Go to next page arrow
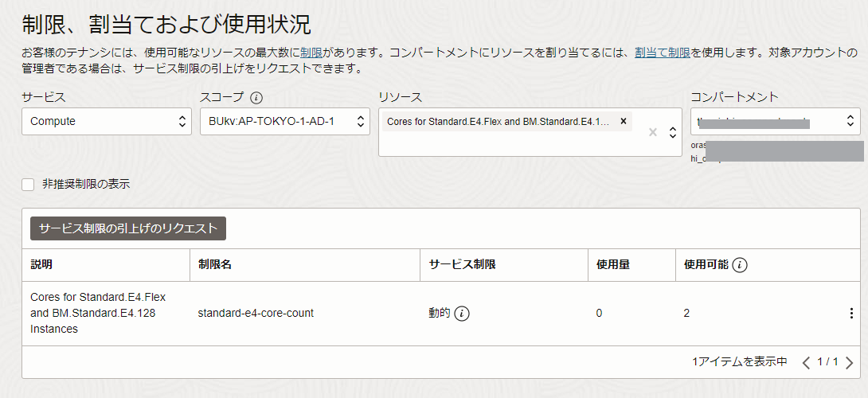This screenshot has width=868, height=398. [x=849, y=363]
